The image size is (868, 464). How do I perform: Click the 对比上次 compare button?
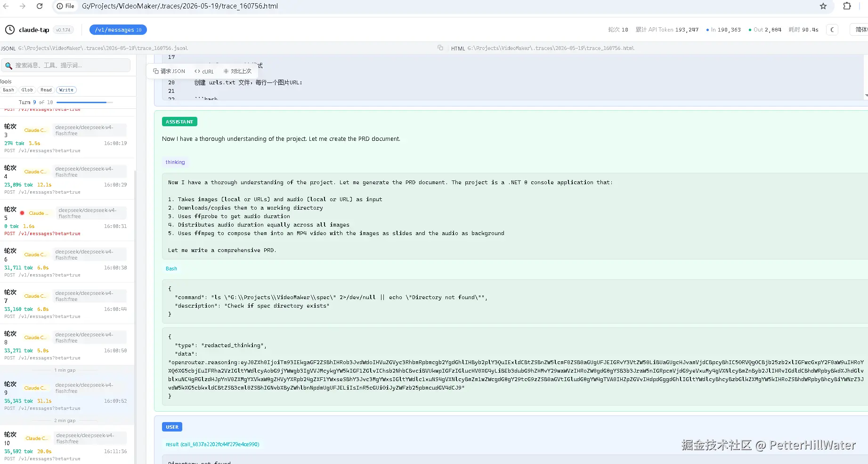click(x=237, y=71)
